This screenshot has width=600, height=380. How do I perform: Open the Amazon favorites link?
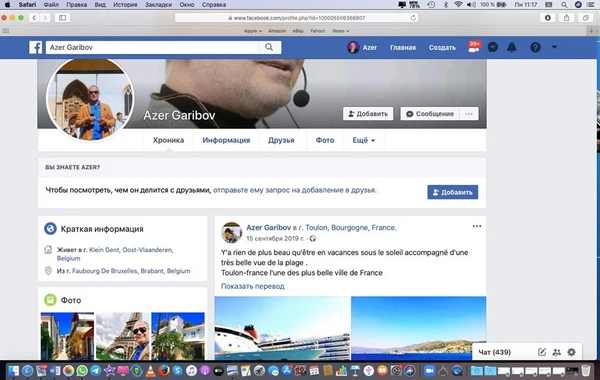click(277, 31)
